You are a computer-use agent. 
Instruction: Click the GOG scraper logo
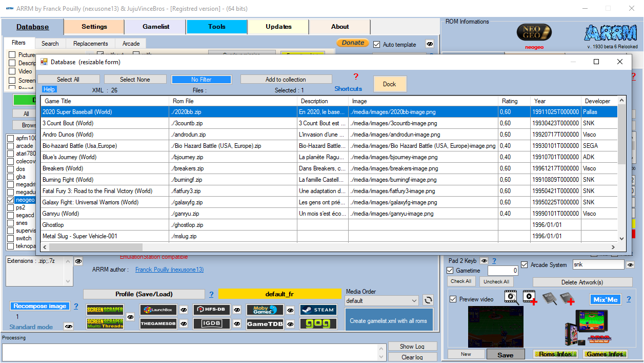pyautogui.click(x=318, y=324)
